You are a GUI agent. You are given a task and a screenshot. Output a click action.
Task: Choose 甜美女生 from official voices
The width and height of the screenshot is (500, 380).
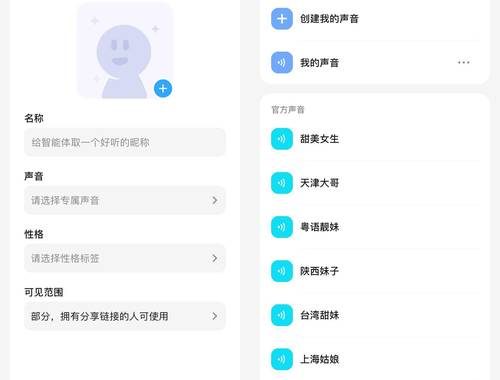pos(319,139)
